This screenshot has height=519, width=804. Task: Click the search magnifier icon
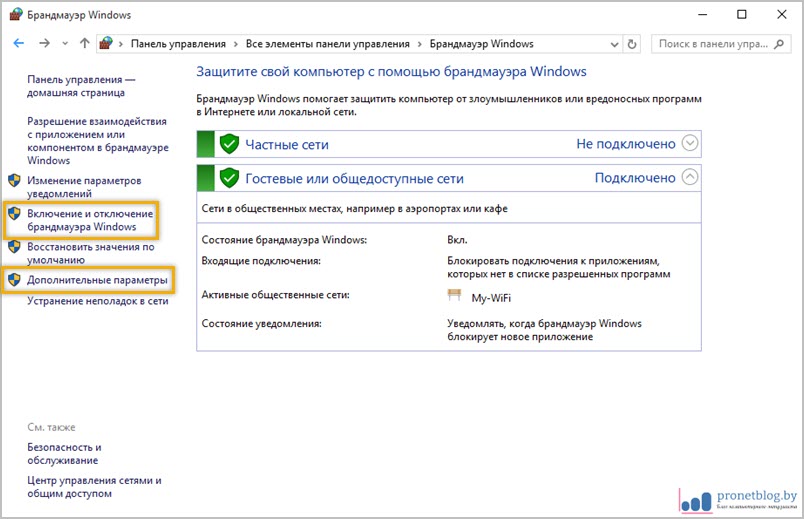click(x=783, y=44)
